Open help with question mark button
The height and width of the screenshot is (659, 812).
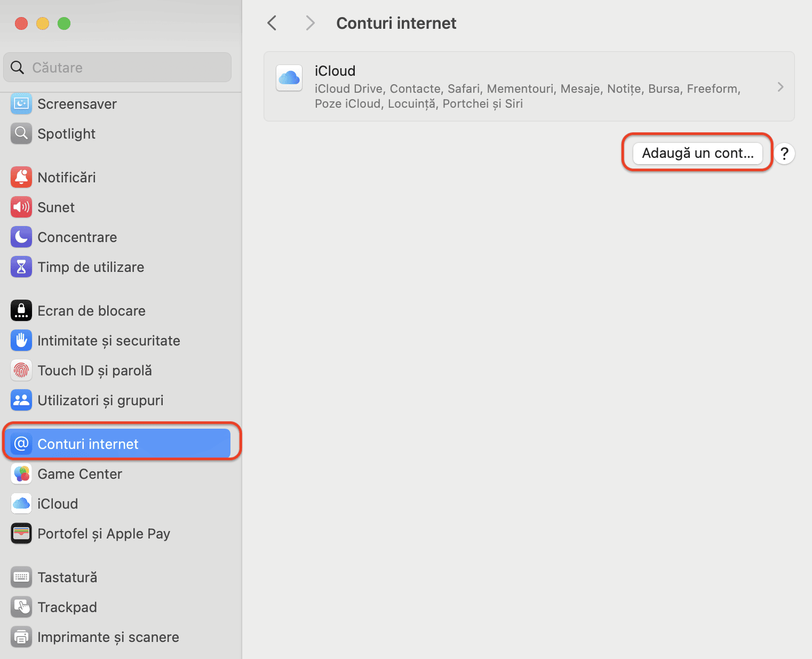point(784,154)
